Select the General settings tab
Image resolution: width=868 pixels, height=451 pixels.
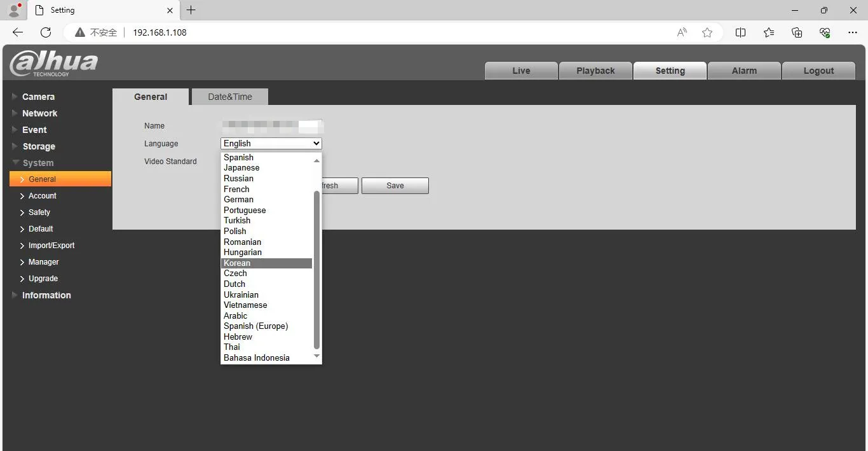click(151, 97)
